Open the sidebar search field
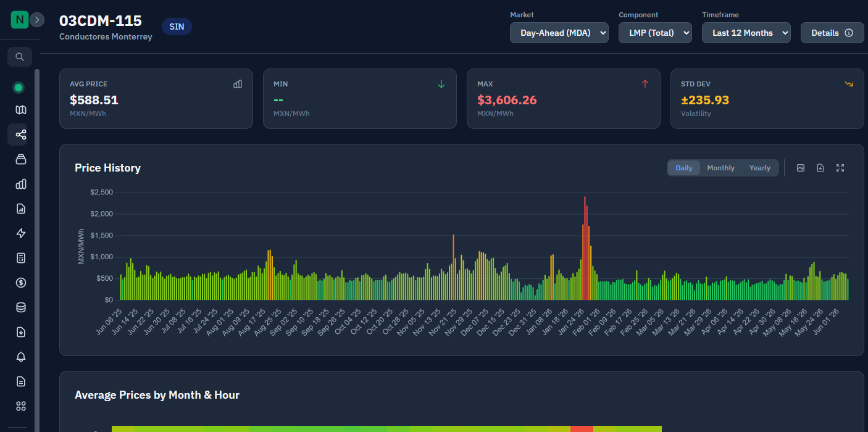Image resolution: width=868 pixels, height=432 pixels. click(x=20, y=57)
